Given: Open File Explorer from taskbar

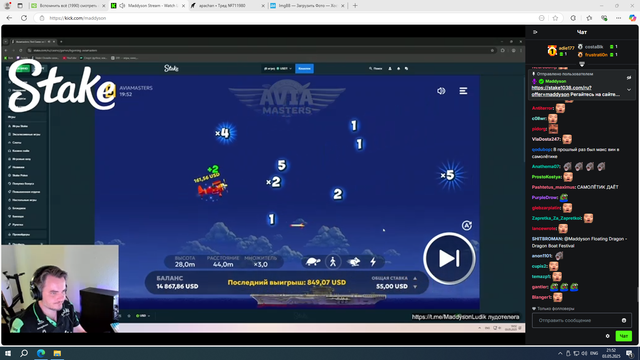Looking at the screenshot, I should pos(57,353).
